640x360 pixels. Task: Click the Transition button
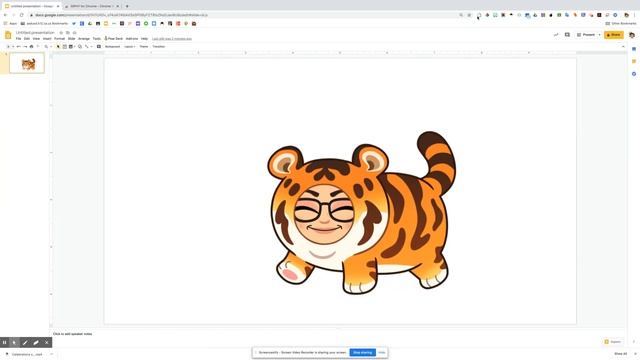point(159,47)
